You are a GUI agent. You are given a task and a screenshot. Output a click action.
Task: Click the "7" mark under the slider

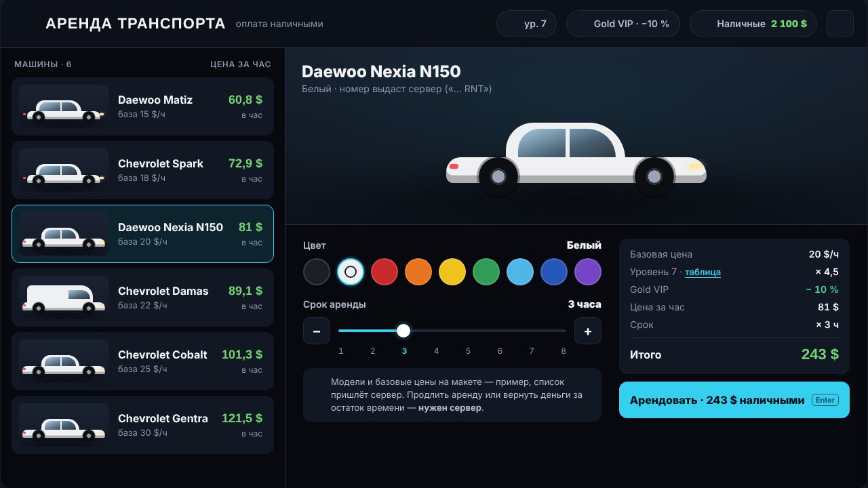pyautogui.click(x=532, y=351)
